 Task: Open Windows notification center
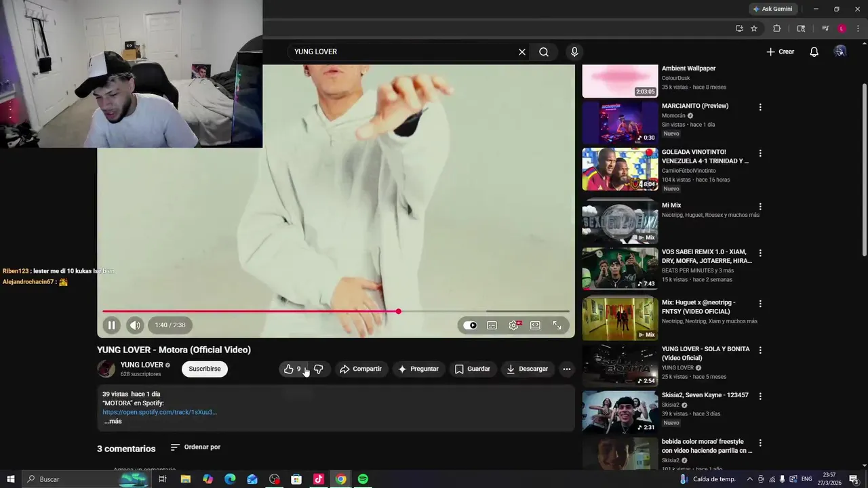[854, 479]
